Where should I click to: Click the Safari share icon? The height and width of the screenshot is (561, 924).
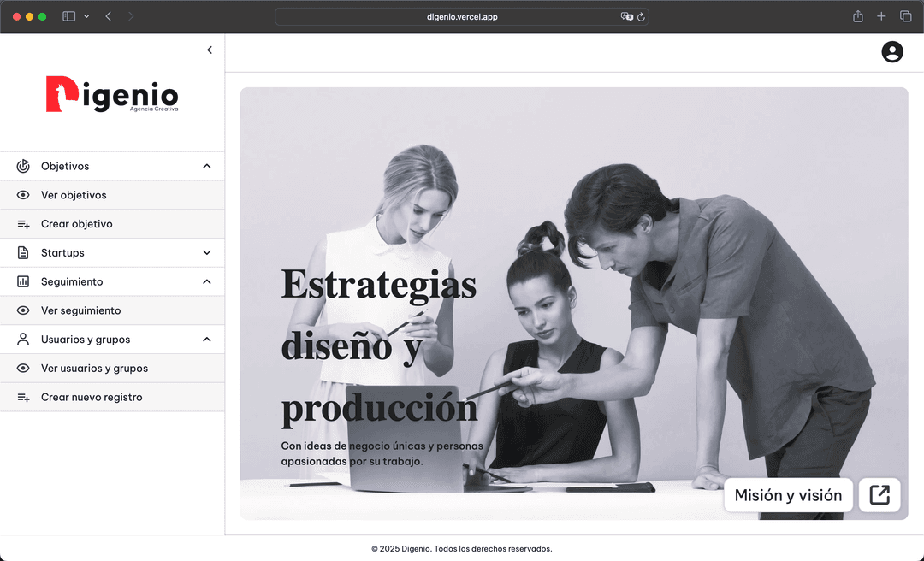857,16
